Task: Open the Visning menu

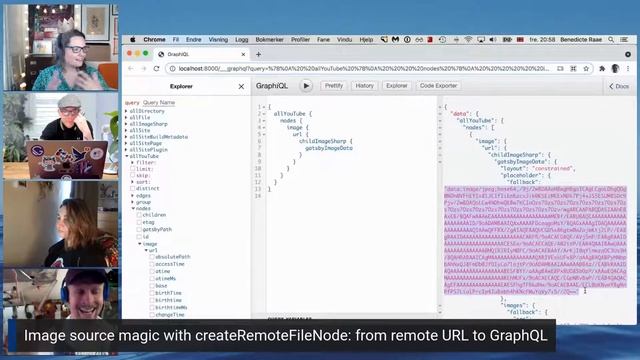Action: coord(218,40)
